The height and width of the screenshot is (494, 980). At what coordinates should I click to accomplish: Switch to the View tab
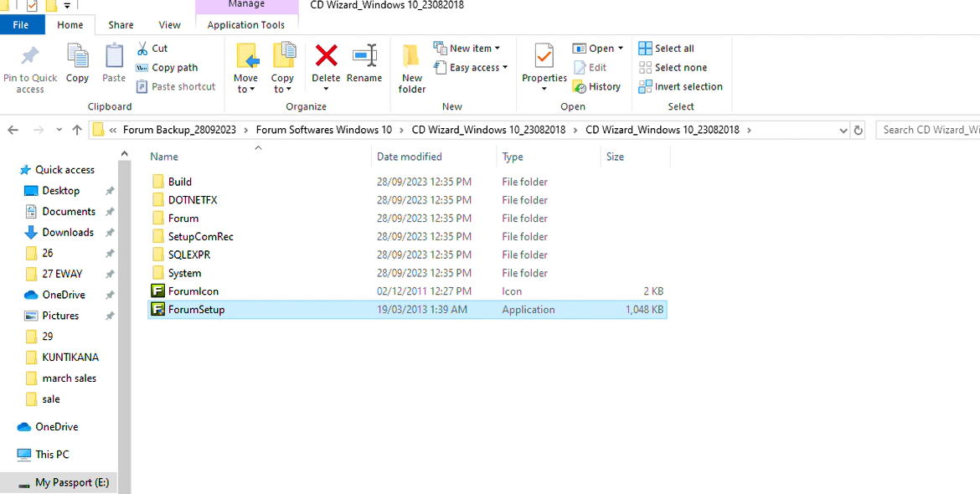(169, 25)
